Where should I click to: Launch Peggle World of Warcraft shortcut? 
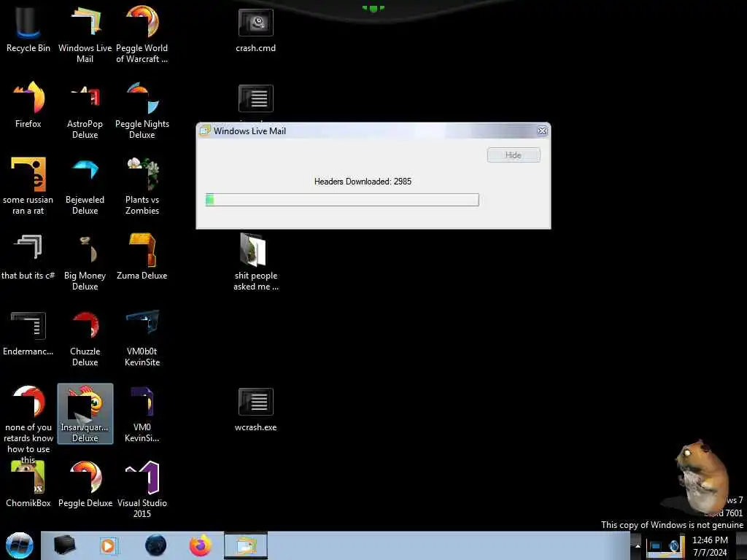(142, 34)
